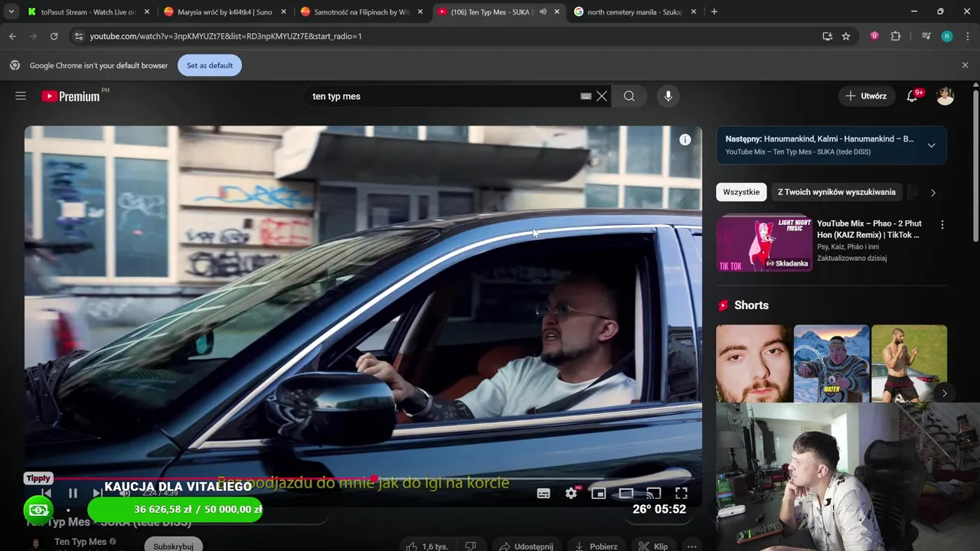
Task: Go back in browser history
Action: pos(12,36)
